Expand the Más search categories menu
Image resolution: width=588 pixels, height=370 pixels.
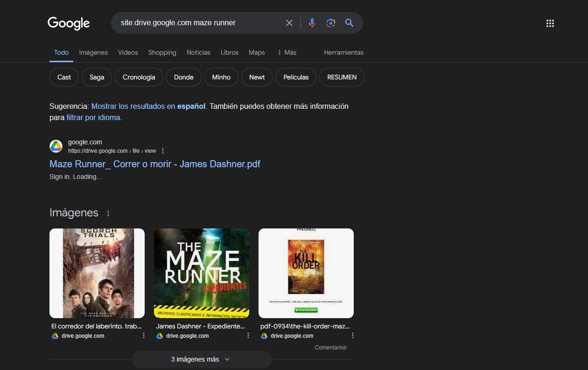[x=287, y=52]
